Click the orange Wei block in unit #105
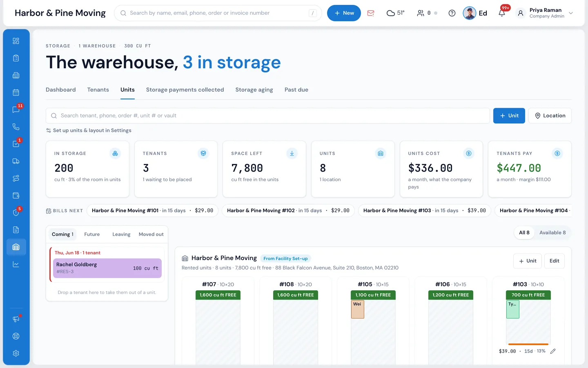588x368 pixels. pos(358,310)
